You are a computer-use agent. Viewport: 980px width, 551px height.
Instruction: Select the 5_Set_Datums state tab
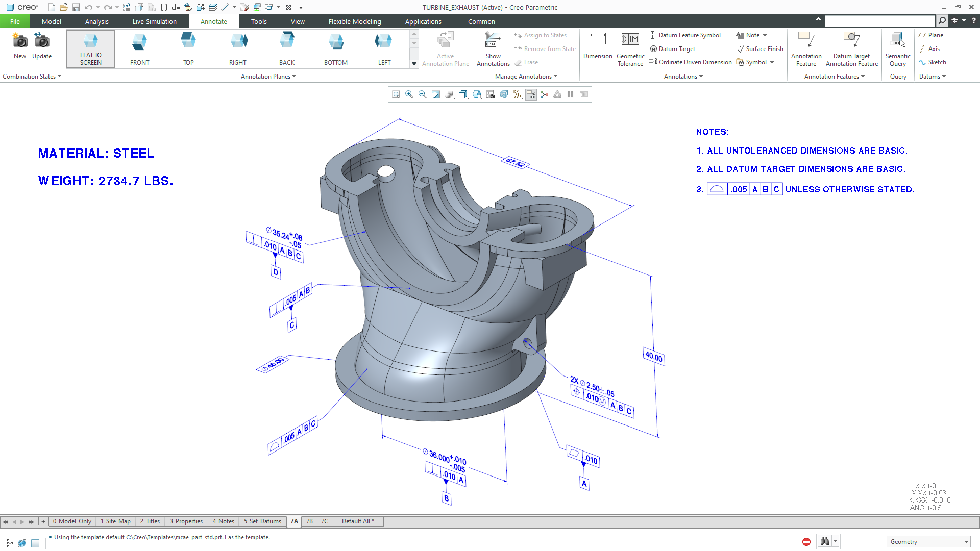click(262, 521)
